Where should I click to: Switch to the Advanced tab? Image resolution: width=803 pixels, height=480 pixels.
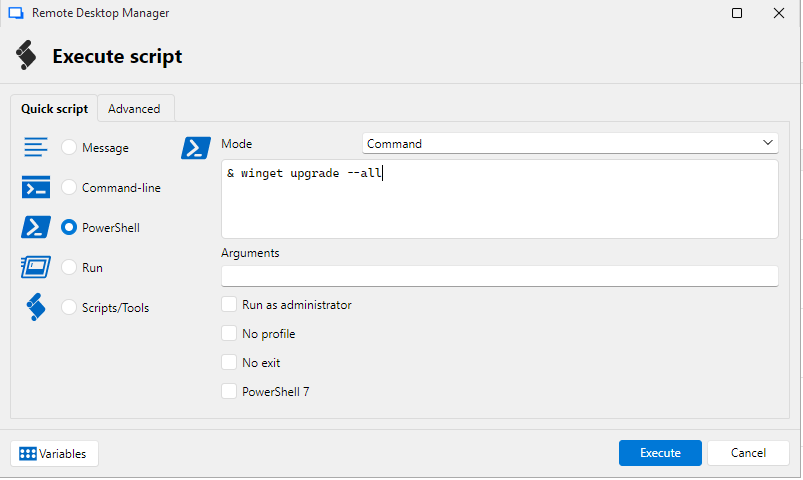pyautogui.click(x=134, y=109)
